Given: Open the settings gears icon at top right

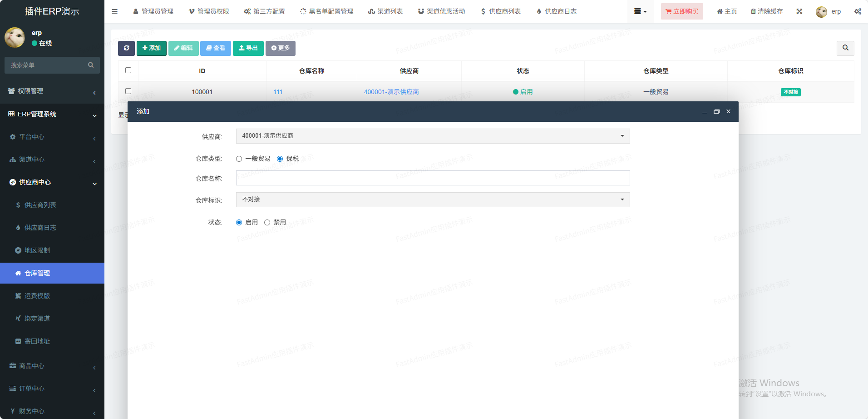Looking at the screenshot, I should coord(857,11).
